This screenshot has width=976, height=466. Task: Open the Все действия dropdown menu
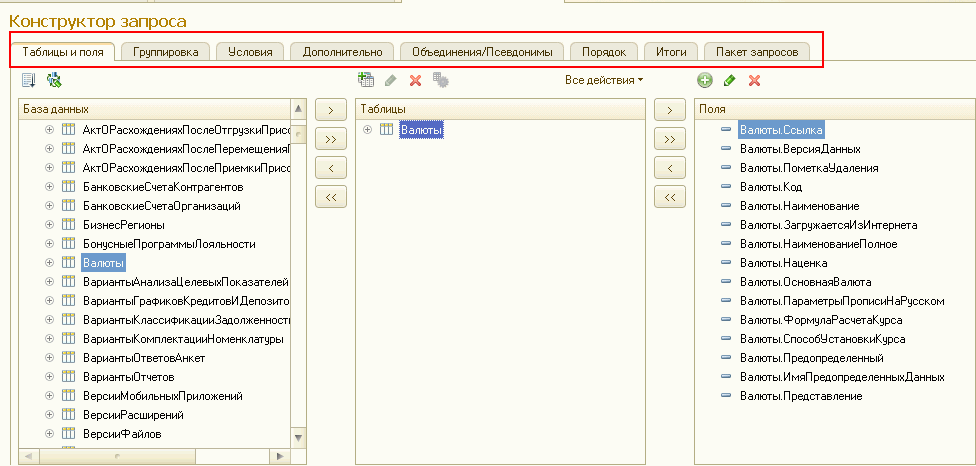(604, 80)
